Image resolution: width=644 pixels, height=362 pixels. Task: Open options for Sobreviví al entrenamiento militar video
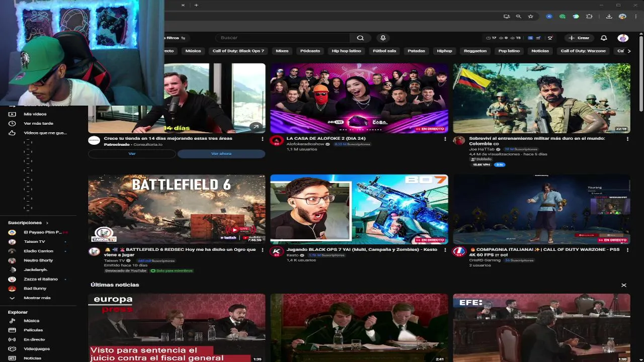coord(627,139)
